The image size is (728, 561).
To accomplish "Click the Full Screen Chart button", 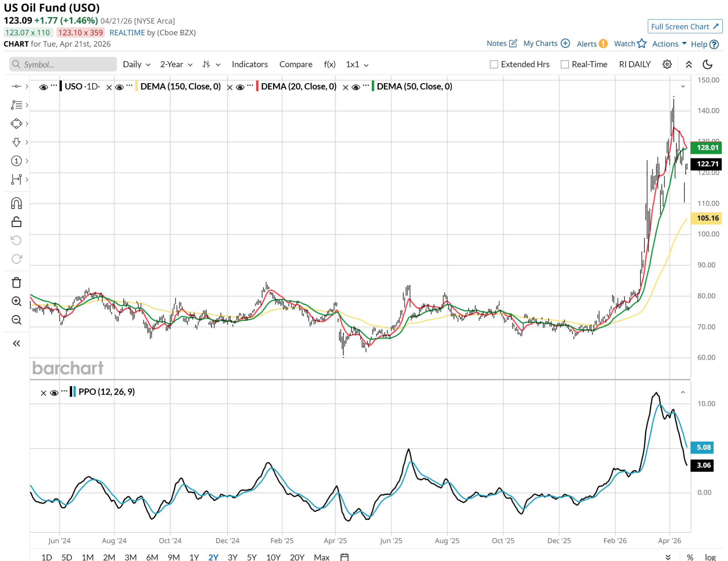I will coord(684,27).
